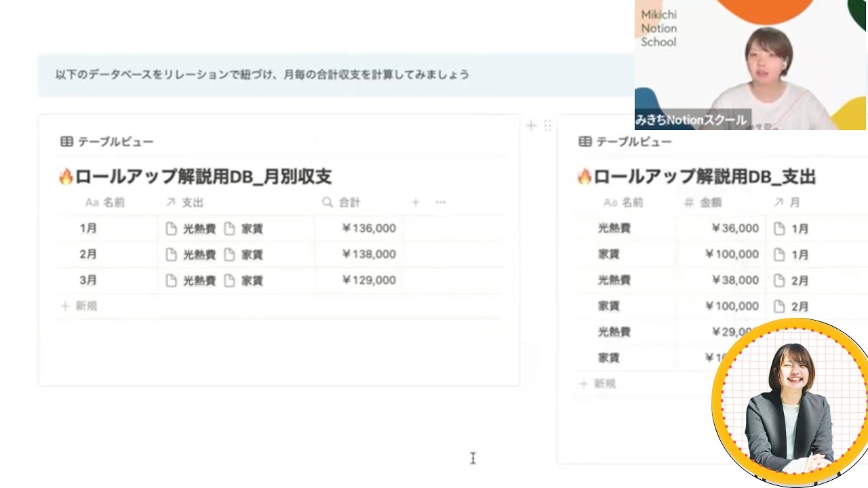Click the ¥136,000 total cell

[x=359, y=228]
